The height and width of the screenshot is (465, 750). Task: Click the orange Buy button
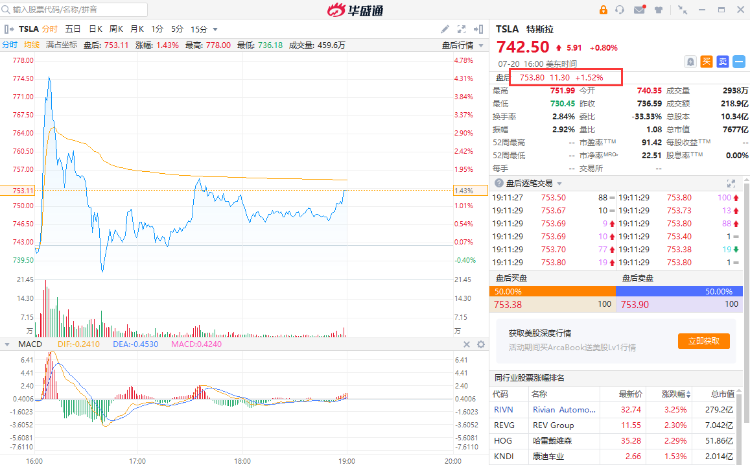tap(706, 61)
